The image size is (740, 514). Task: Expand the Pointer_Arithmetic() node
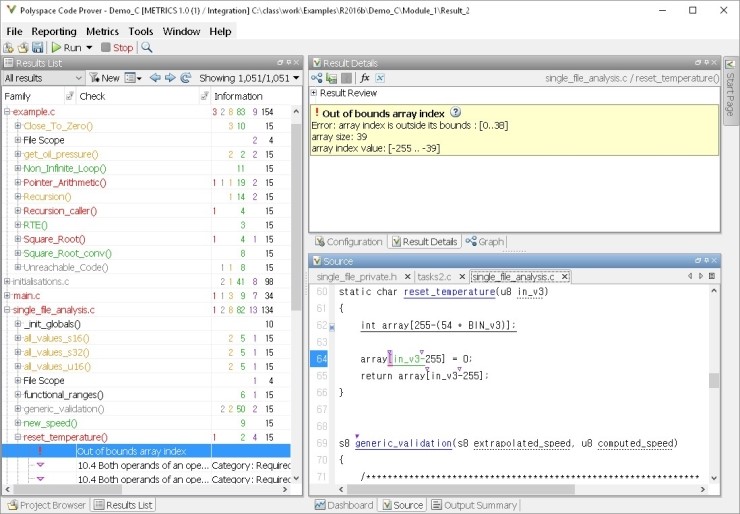click(x=17, y=183)
